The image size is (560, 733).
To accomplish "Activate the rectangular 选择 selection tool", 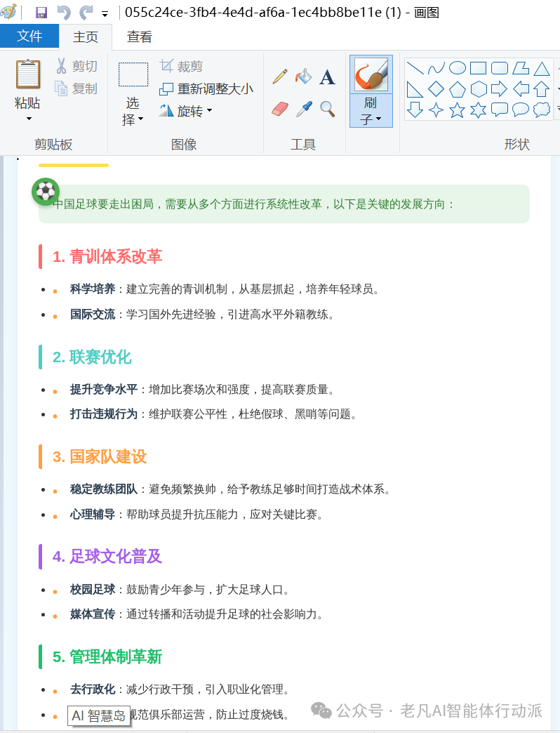I will tap(133, 74).
